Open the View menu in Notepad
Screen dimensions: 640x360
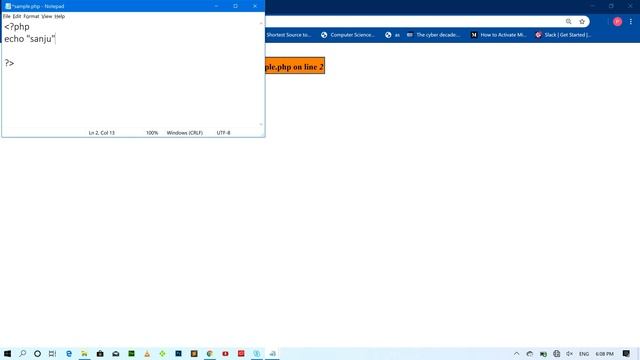(x=47, y=16)
